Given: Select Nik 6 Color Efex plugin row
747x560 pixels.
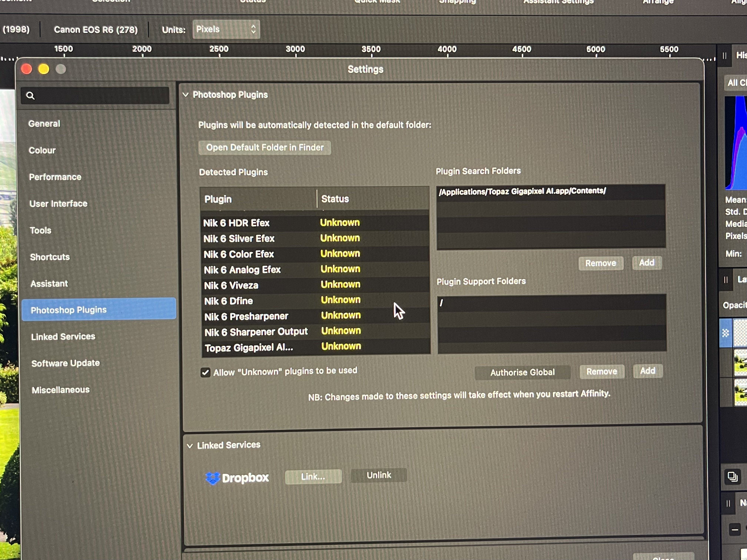Looking at the screenshot, I should point(315,254).
